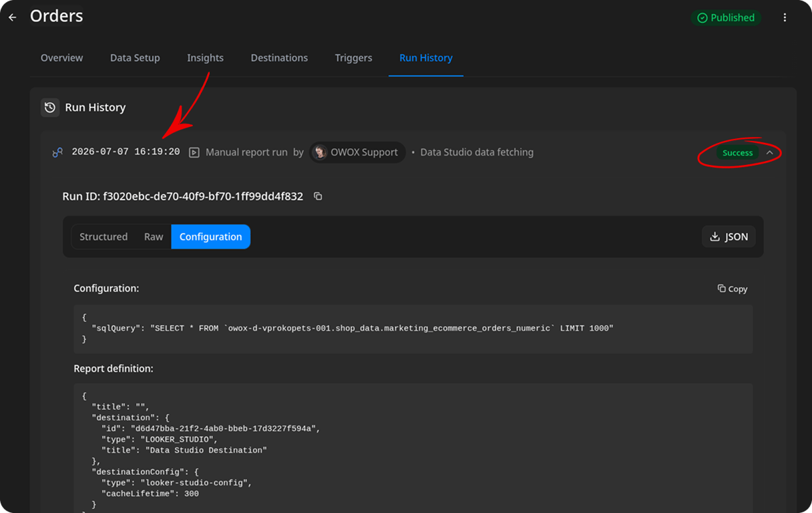Open the three-dot more options menu
Screen dimensions: 812x513
[x=785, y=18]
